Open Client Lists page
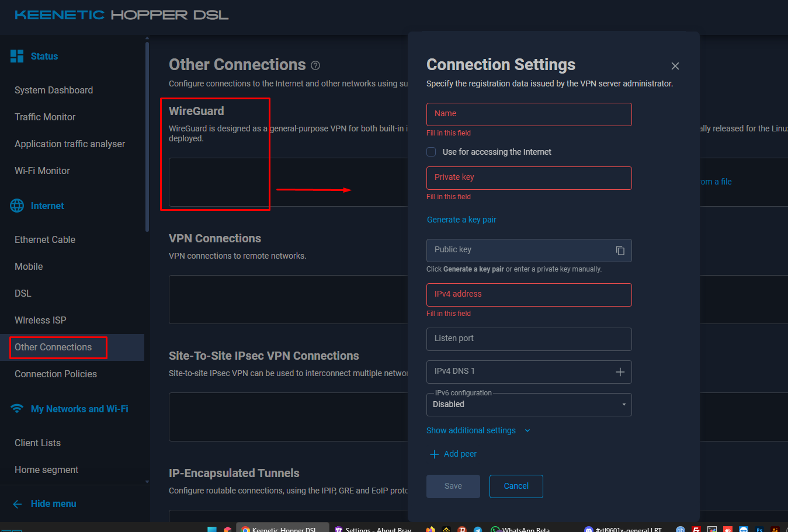 click(37, 443)
